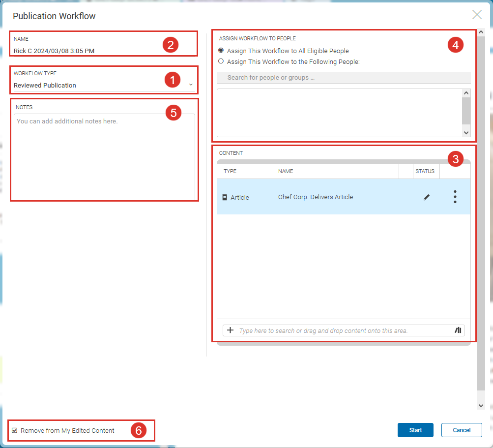Screen dimensions: 493x448
Task: Click the scroll-up arrow in the people list
Action: tap(466, 92)
